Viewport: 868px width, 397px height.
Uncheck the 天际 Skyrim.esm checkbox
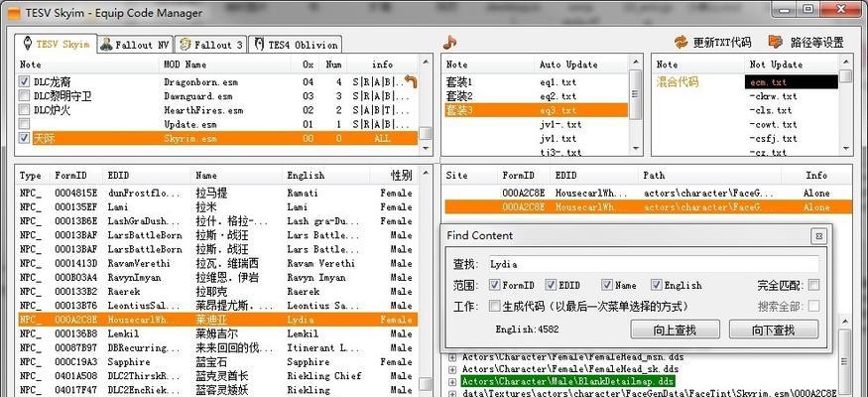coord(24,138)
